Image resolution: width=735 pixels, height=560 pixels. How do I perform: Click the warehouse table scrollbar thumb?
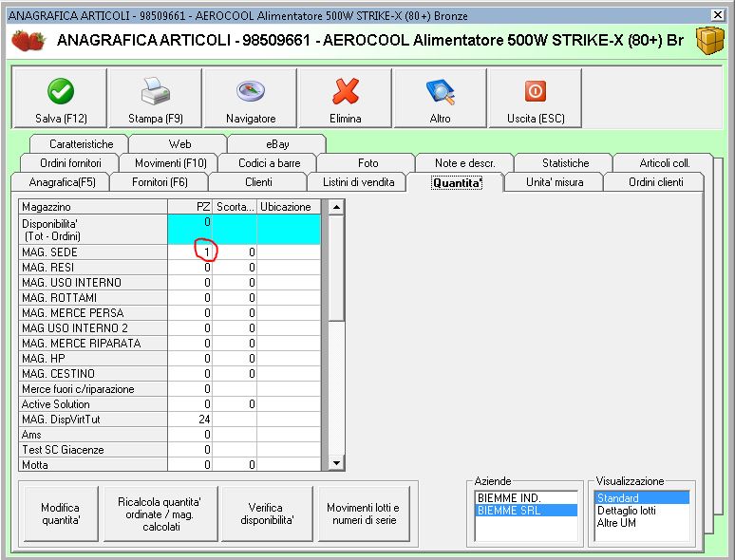(x=336, y=268)
